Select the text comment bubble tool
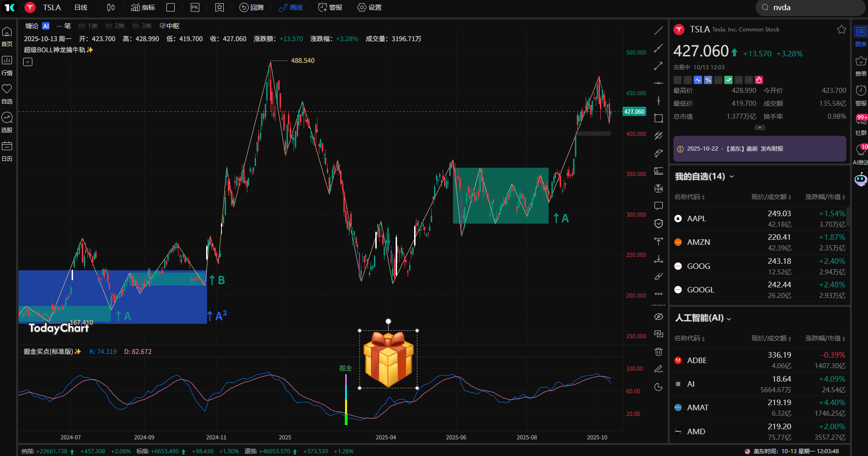868x456 pixels. pos(659,206)
